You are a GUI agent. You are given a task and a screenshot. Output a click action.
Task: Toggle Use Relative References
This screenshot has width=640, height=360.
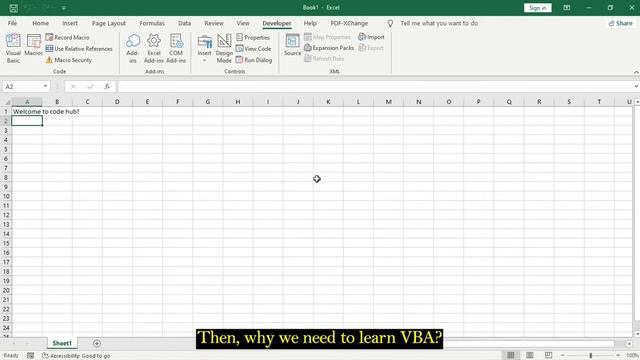[79, 49]
